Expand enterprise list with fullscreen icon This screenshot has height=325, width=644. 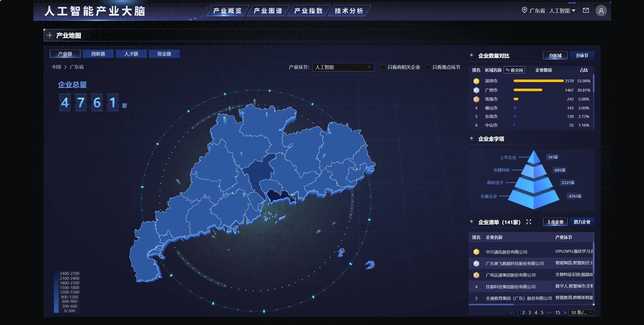528,222
